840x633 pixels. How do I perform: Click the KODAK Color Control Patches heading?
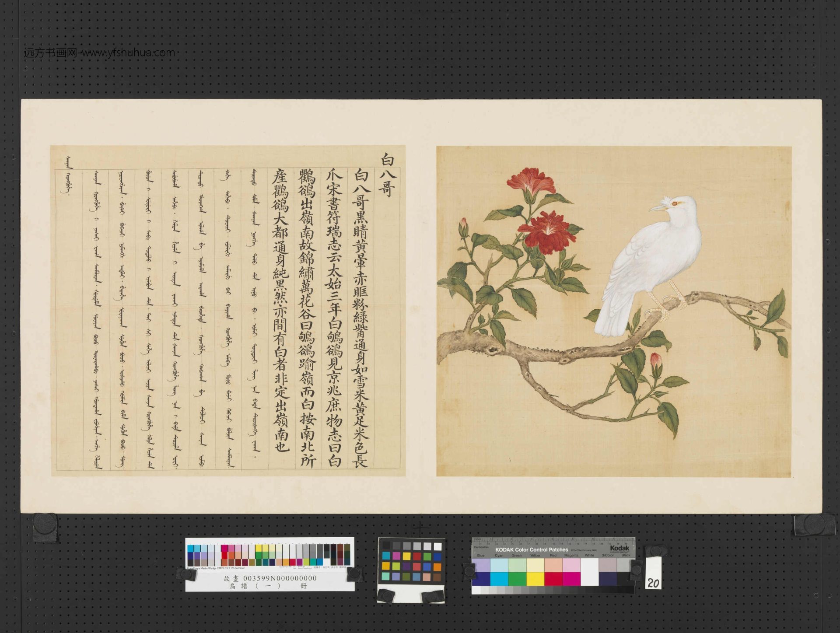pyautogui.click(x=532, y=550)
